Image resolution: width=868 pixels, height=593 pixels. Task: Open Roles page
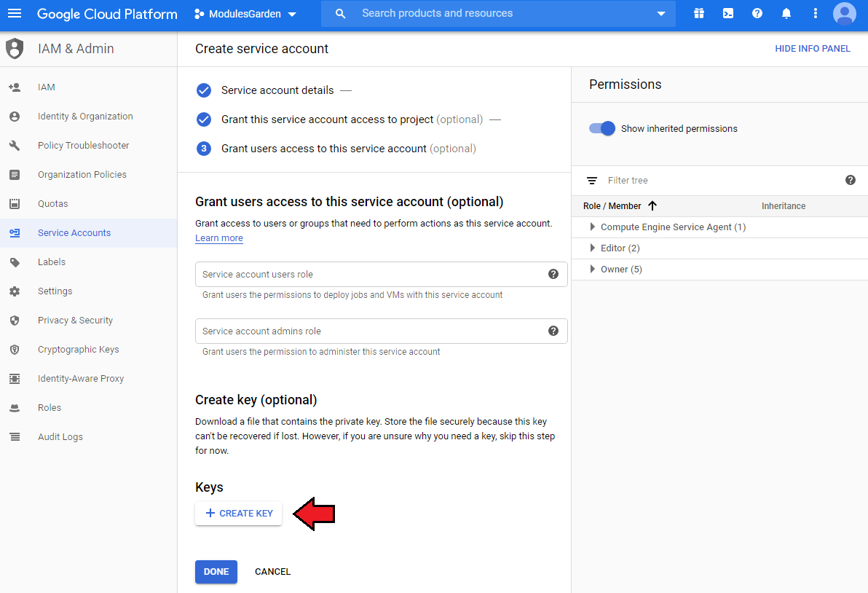(x=50, y=407)
